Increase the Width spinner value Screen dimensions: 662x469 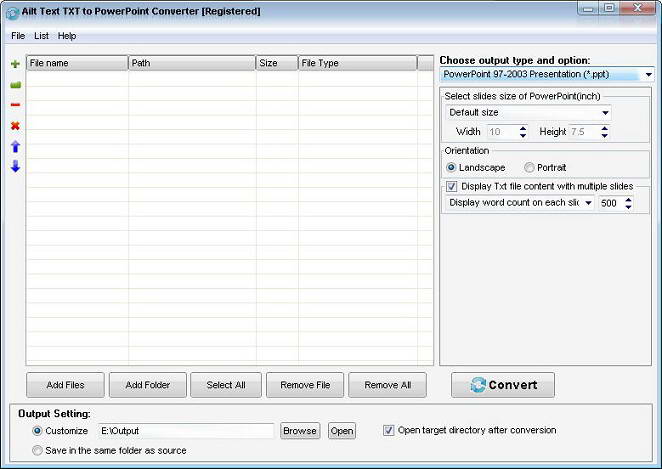[523, 128]
